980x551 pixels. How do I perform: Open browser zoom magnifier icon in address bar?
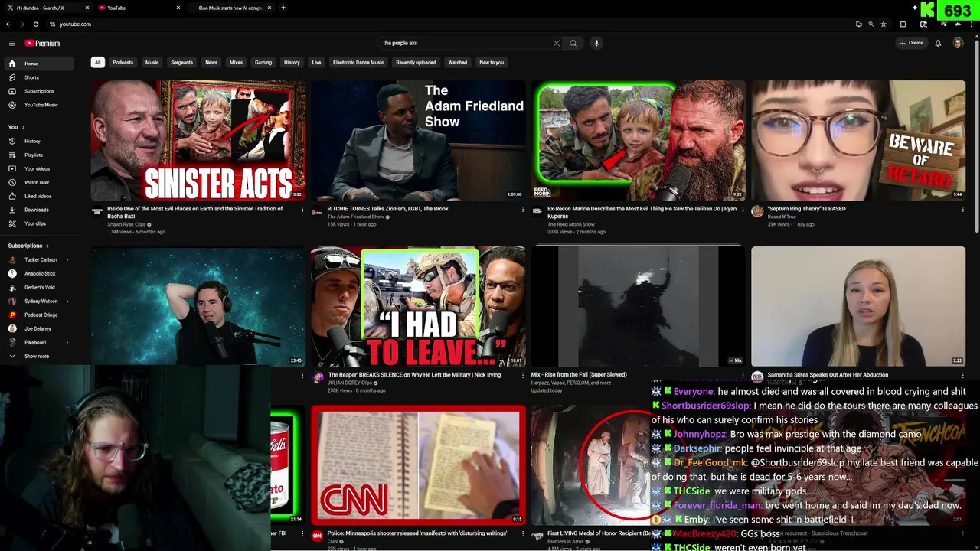point(871,24)
